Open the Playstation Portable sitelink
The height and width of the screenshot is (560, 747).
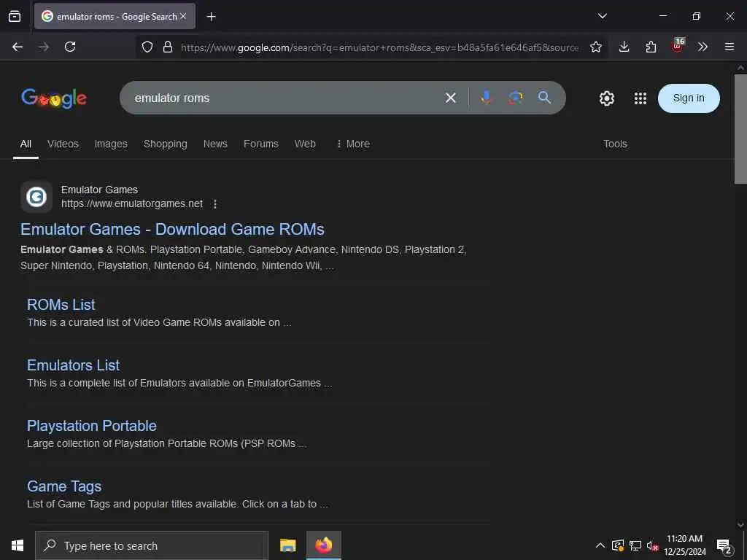coord(91,426)
